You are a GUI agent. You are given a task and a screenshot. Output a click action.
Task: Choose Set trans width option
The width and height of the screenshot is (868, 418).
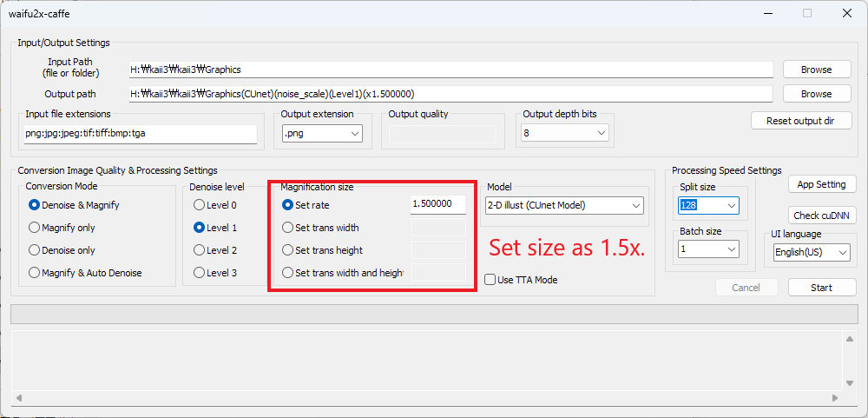pos(320,228)
